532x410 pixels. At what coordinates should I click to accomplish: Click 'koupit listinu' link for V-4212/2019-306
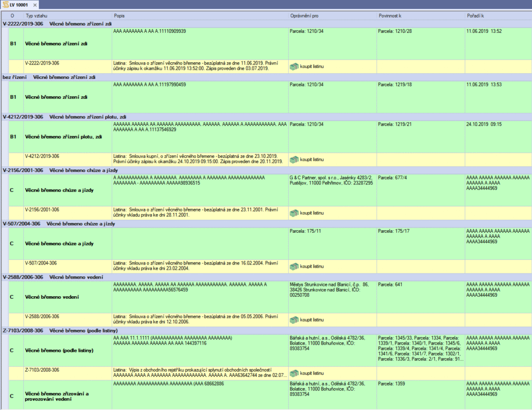[x=312, y=160]
